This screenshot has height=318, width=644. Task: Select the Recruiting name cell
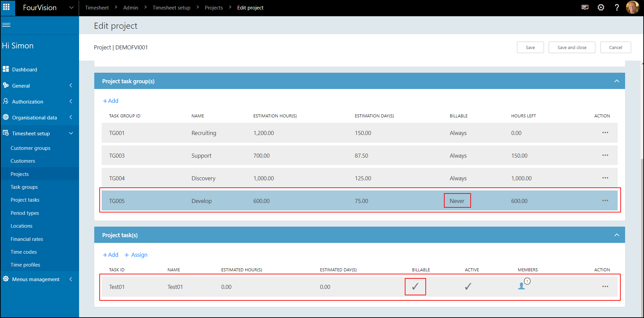(204, 133)
